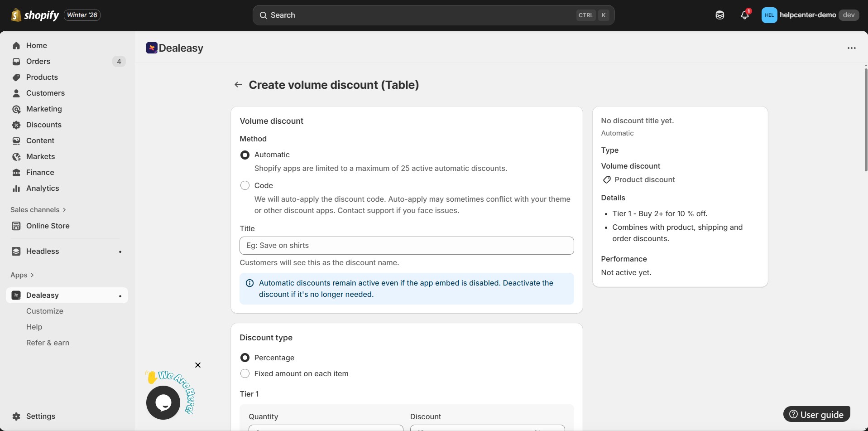Dismiss the 'We Are Here' chat popup
868x431 pixels.
coord(198,365)
